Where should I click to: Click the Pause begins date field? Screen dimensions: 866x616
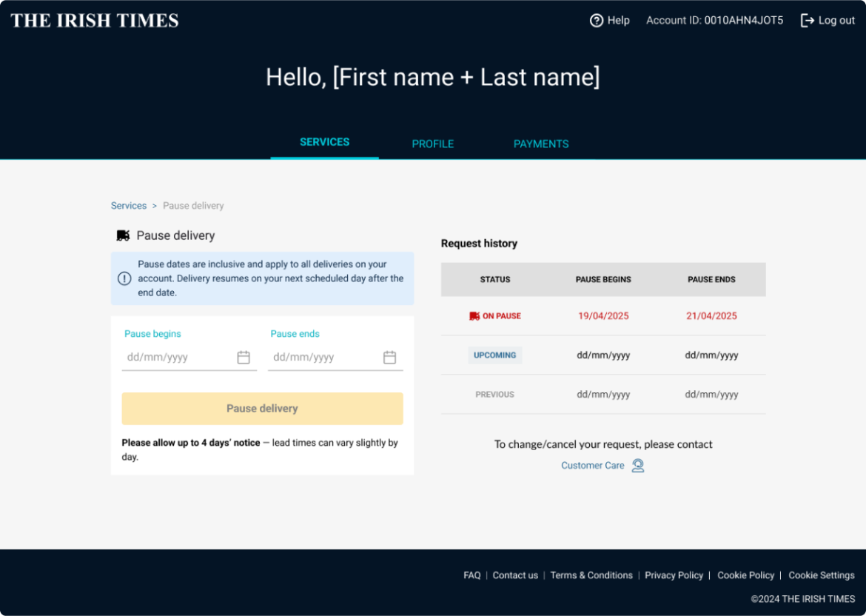(x=189, y=358)
